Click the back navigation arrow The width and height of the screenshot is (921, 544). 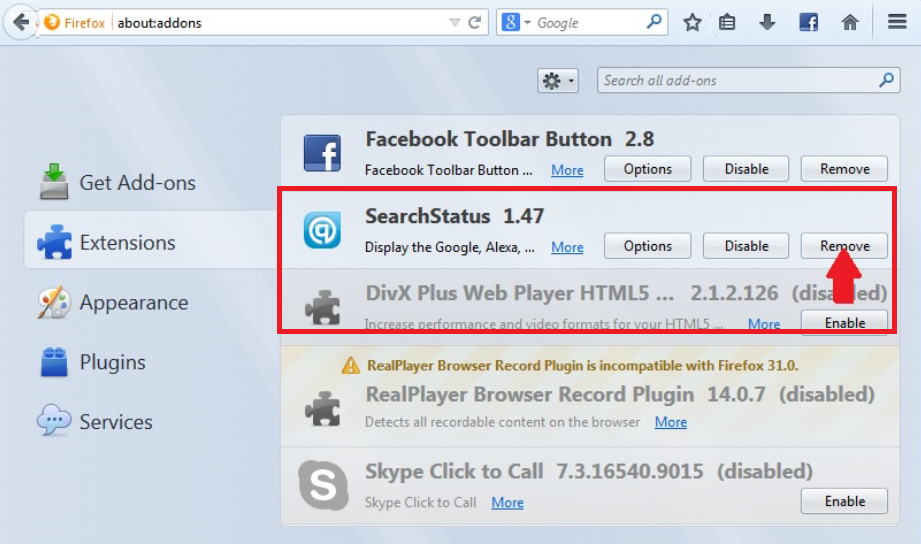tap(20, 22)
